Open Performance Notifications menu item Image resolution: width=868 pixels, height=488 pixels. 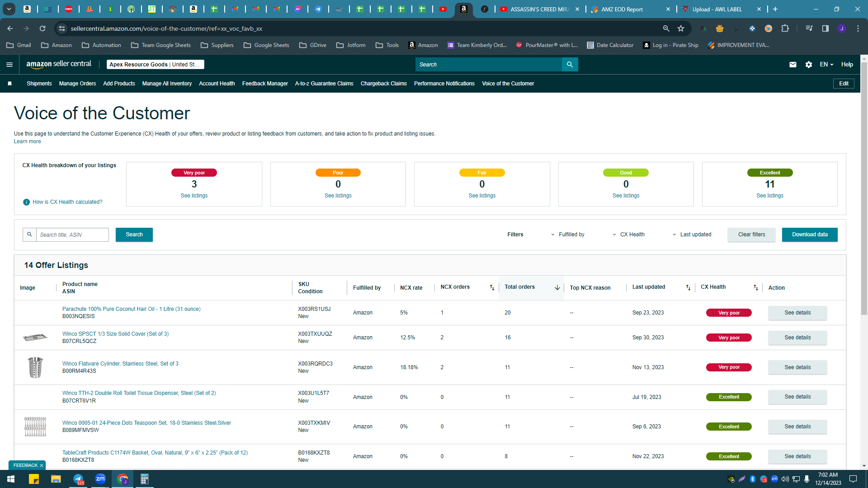click(444, 84)
